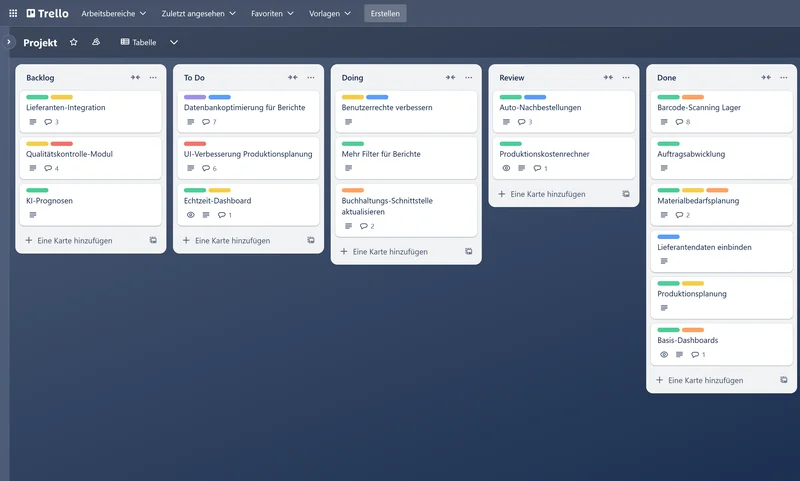Open the views dropdown chevron beside Tabelle

(x=174, y=42)
